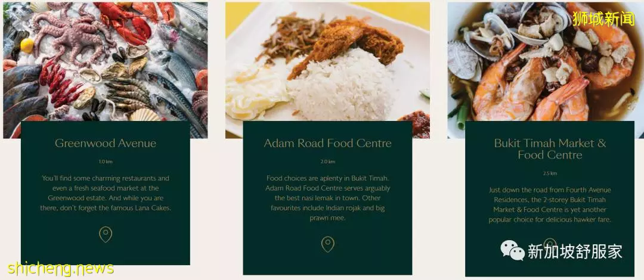Select the Greenwood Avenue heading

coord(106,144)
